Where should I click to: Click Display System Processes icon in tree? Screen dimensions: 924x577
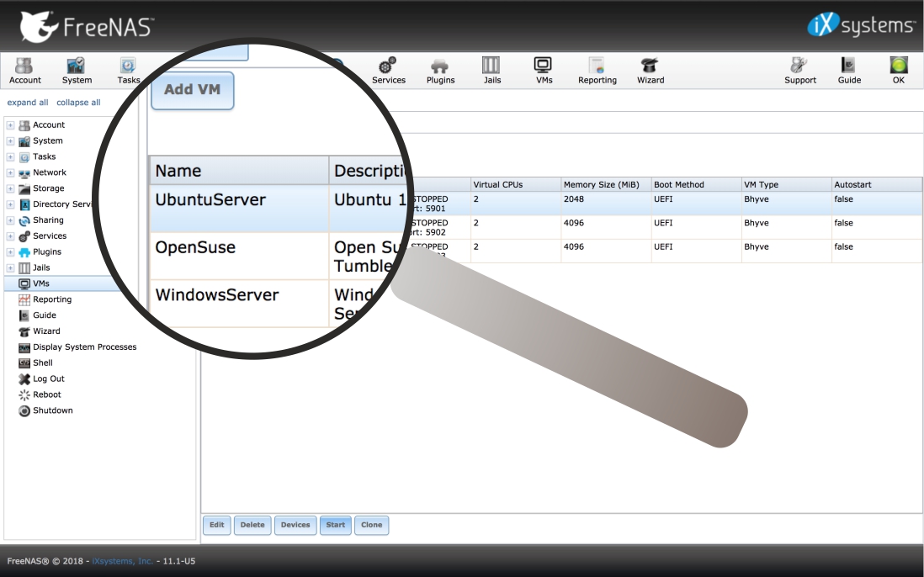(x=24, y=347)
